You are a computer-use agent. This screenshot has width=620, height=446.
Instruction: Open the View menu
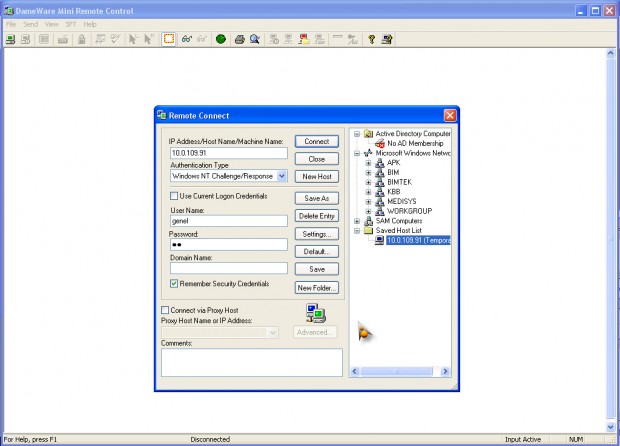[x=51, y=24]
